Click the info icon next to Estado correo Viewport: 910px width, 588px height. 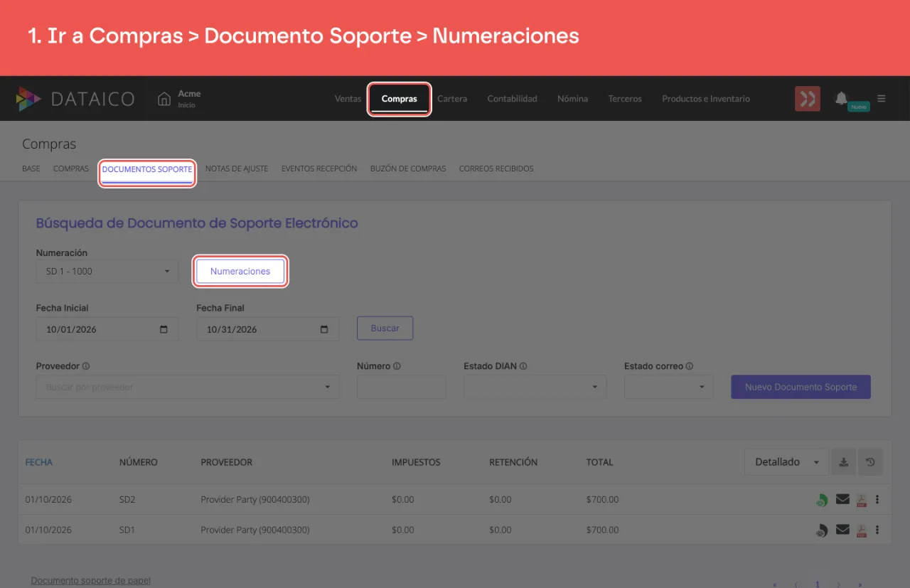[x=690, y=366]
